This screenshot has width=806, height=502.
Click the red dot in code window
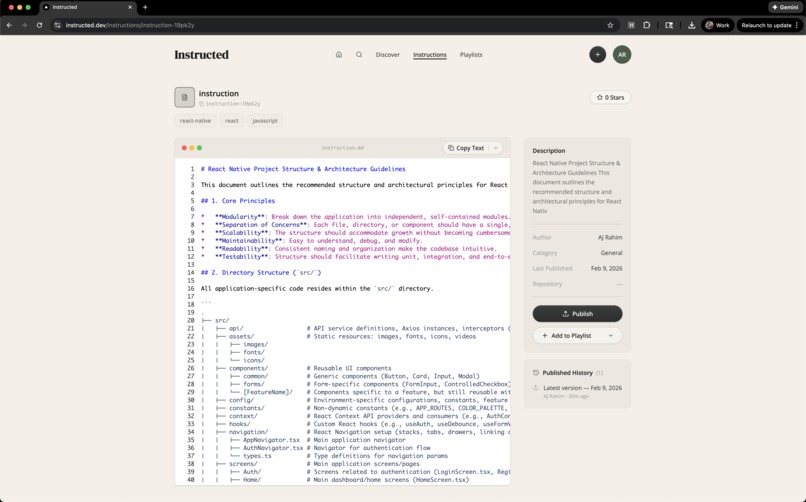click(x=184, y=148)
